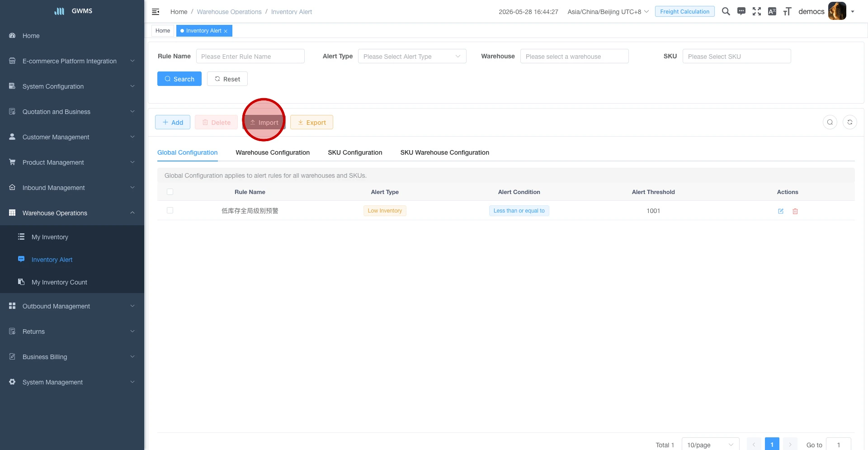The width and height of the screenshot is (868, 450).
Task: Toggle search panel with round magnifier button
Action: pos(830,122)
